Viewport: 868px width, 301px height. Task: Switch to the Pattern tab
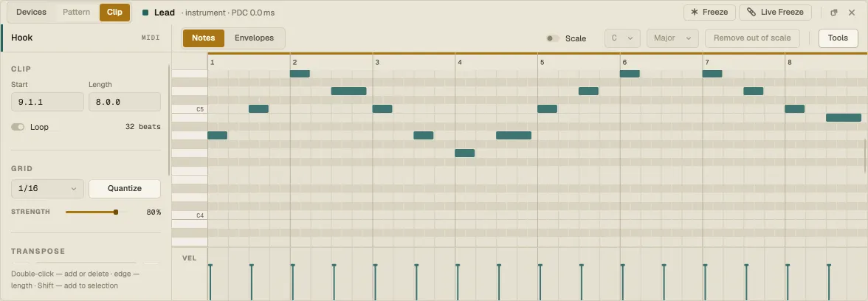(x=77, y=12)
